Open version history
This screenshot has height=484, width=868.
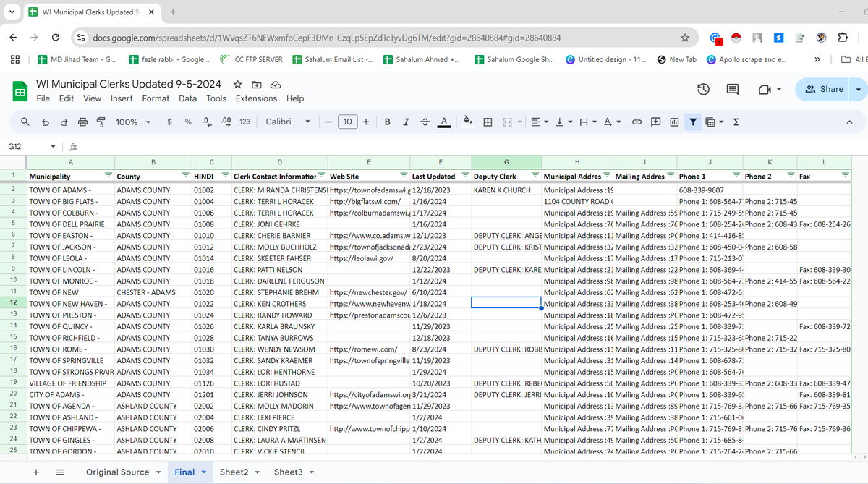point(703,89)
